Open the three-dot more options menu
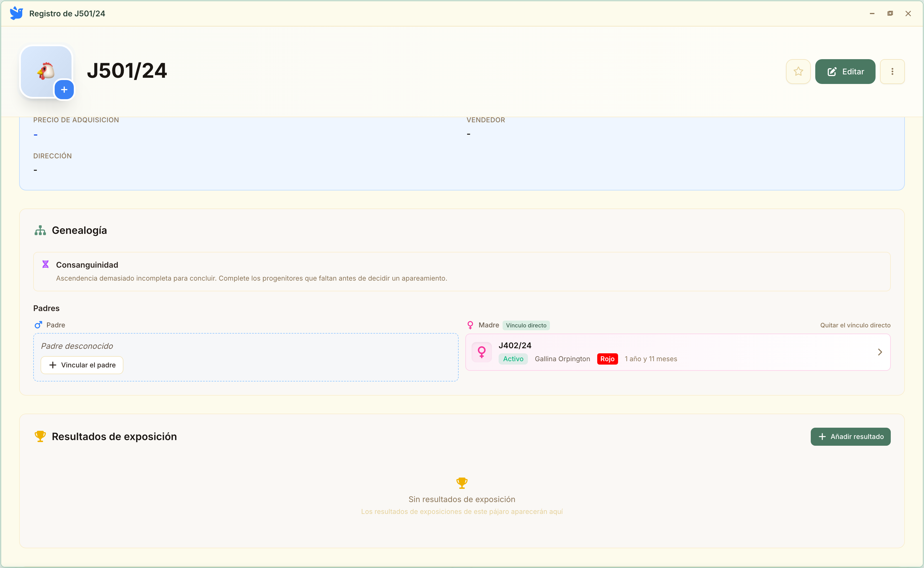924x568 pixels. (x=892, y=71)
